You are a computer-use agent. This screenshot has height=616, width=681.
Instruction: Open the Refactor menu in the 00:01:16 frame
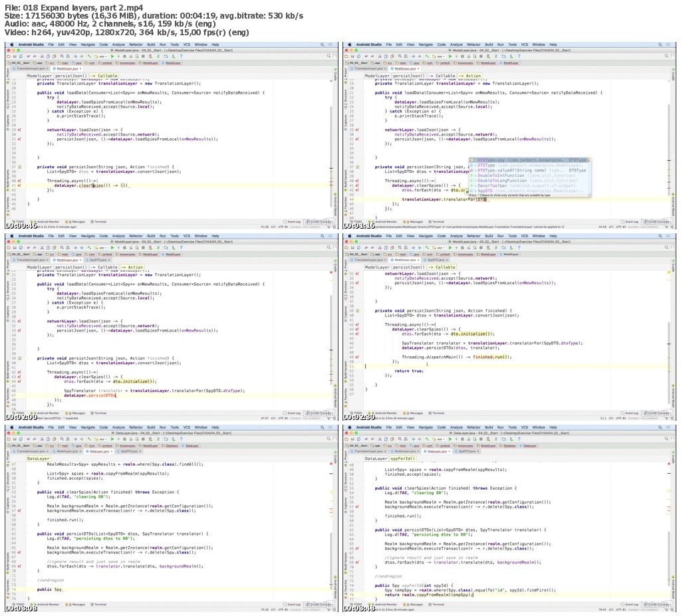point(474,45)
